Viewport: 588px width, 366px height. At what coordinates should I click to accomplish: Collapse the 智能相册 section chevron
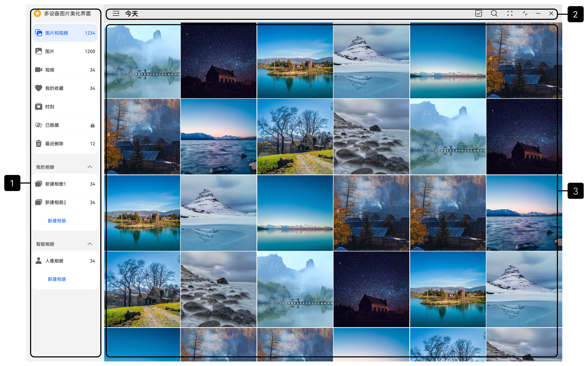90,244
